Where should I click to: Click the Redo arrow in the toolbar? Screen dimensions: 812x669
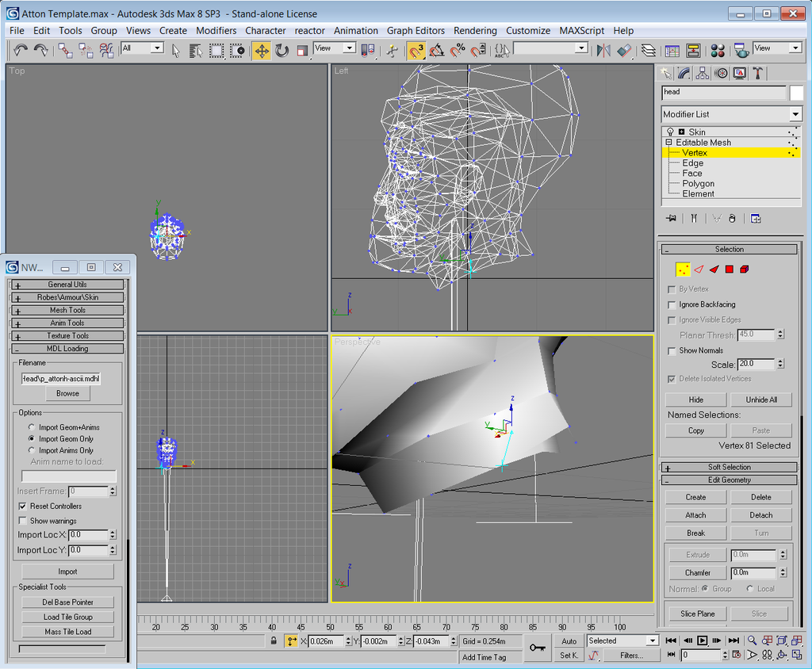click(x=41, y=50)
